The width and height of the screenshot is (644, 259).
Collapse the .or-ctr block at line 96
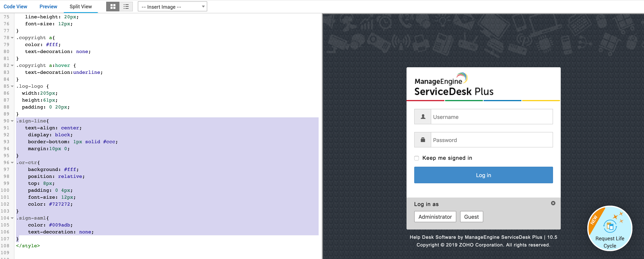coord(12,162)
